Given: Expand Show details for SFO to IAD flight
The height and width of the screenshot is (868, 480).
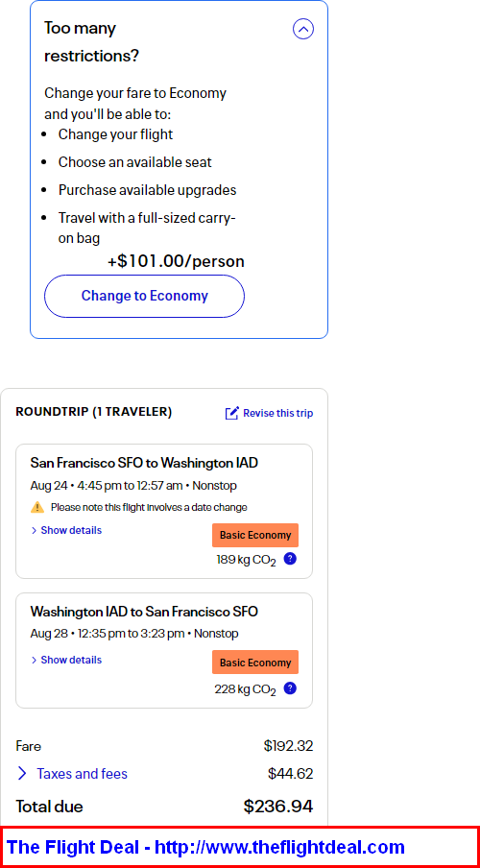Looking at the screenshot, I should coord(66,530).
